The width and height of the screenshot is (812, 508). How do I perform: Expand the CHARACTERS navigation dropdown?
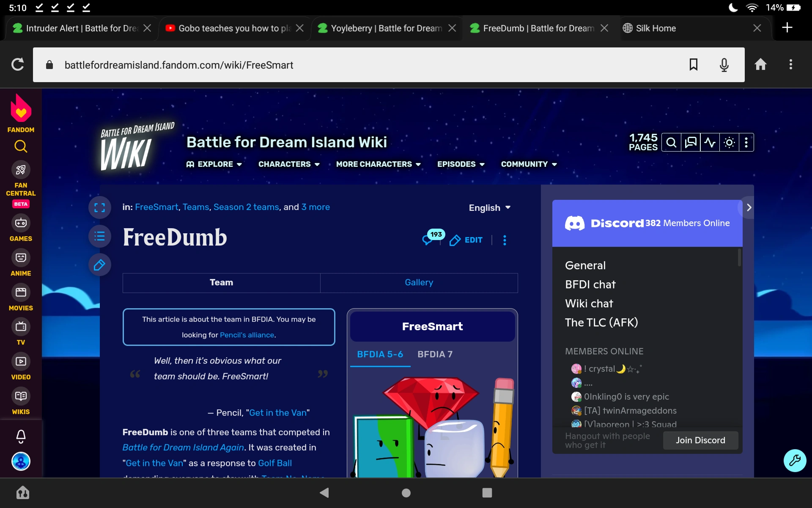289,164
